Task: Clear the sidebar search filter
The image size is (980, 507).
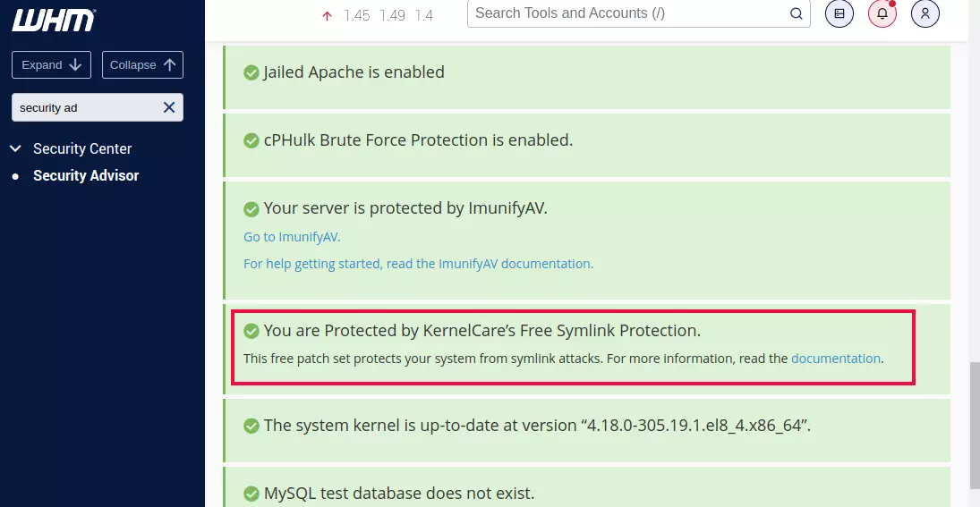Action: (169, 107)
